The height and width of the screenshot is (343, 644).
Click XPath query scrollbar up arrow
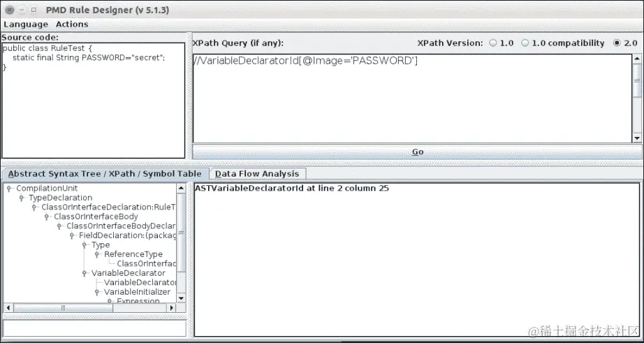coord(637,59)
